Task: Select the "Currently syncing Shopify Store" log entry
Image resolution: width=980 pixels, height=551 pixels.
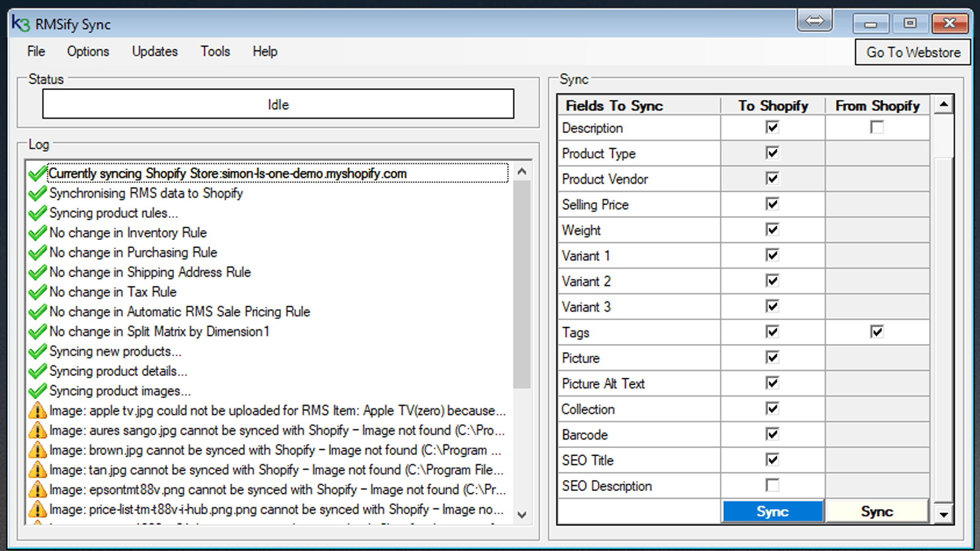Action: click(227, 173)
